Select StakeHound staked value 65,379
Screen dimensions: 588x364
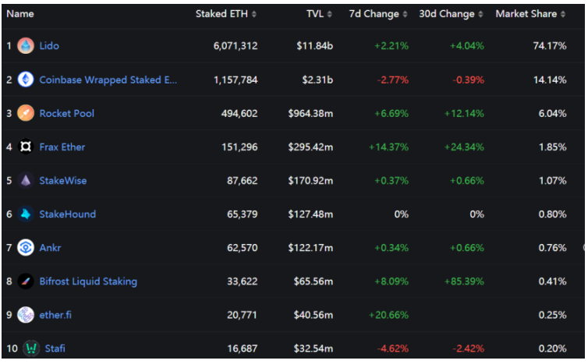coord(243,214)
